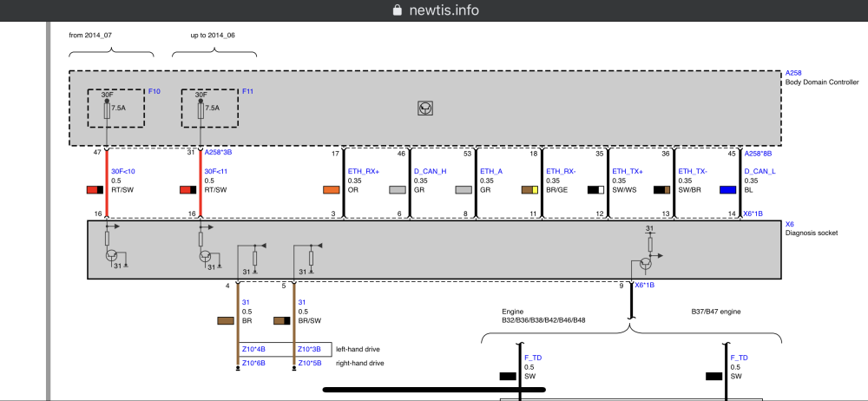The image size is (868, 401).
Task: Click the steering wheel icon in Body Domain Controller
Action: tap(425, 108)
